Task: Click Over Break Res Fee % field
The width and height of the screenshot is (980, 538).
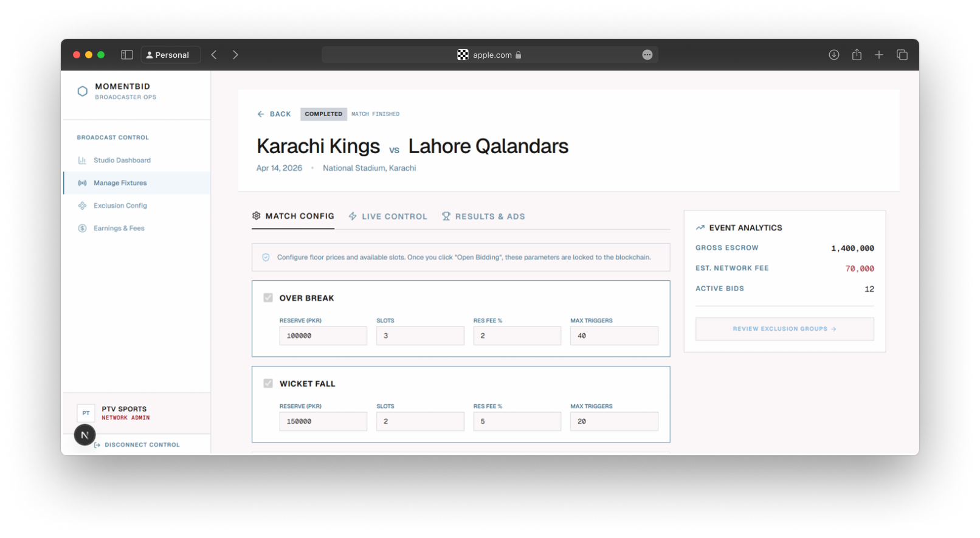Action: 517,336
